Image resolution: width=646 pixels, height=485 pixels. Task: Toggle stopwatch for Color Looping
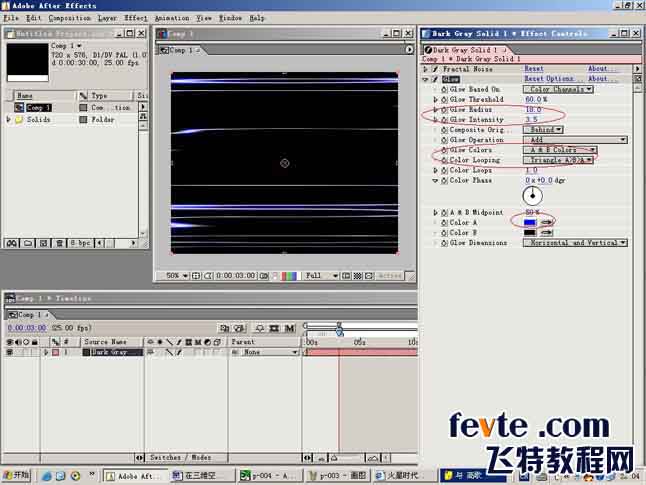(444, 160)
